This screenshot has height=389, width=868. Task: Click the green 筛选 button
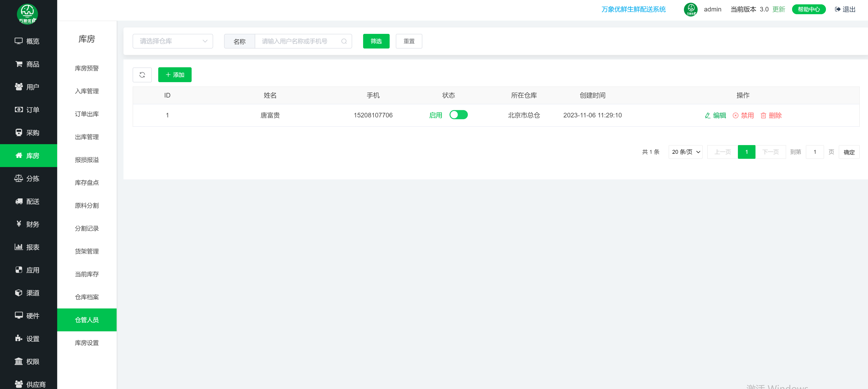tap(376, 41)
